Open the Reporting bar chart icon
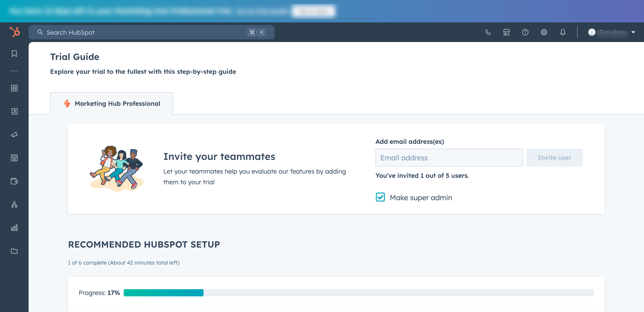This screenshot has height=312, width=644. 14,228
